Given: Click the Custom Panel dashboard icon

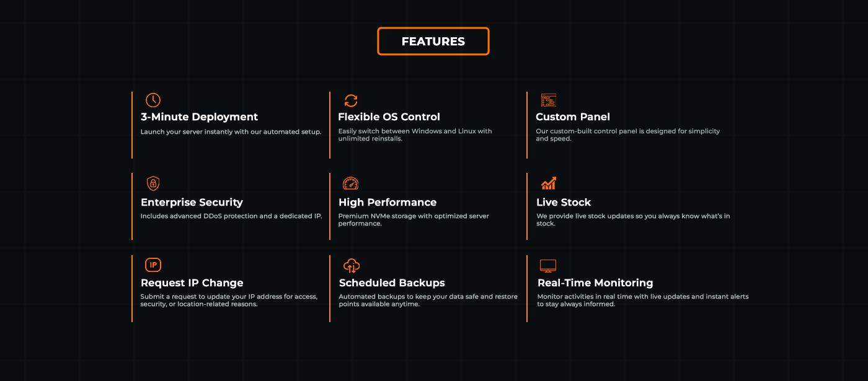Looking at the screenshot, I should 548,100.
